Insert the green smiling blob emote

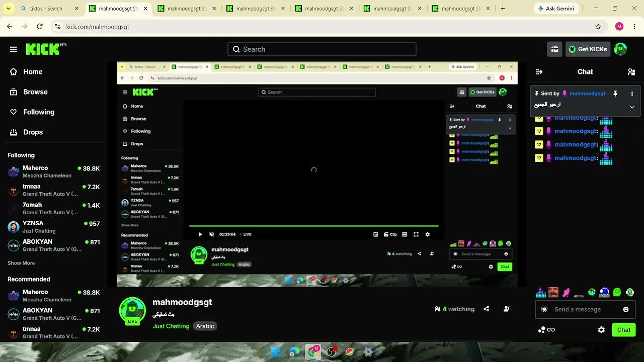coord(617,293)
